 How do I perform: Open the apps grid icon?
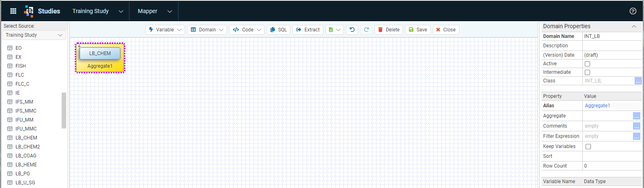coord(13,11)
